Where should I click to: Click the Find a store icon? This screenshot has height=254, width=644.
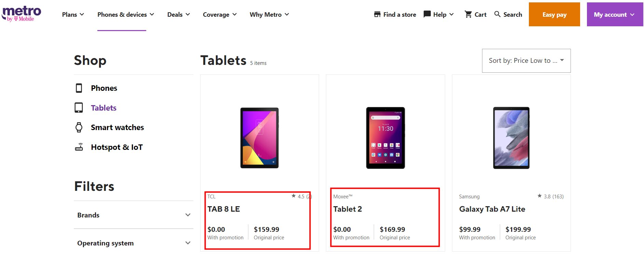tap(377, 14)
